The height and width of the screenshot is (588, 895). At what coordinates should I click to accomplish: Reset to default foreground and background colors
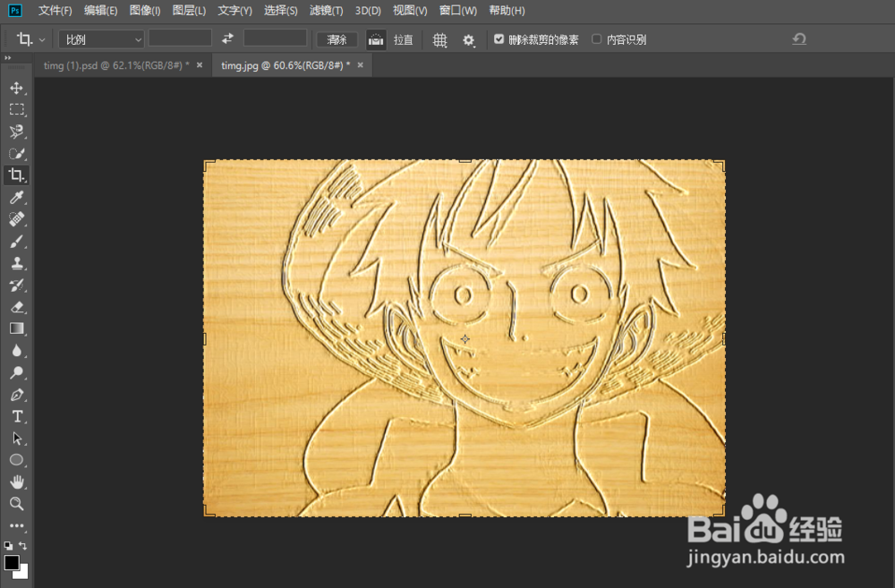8,545
